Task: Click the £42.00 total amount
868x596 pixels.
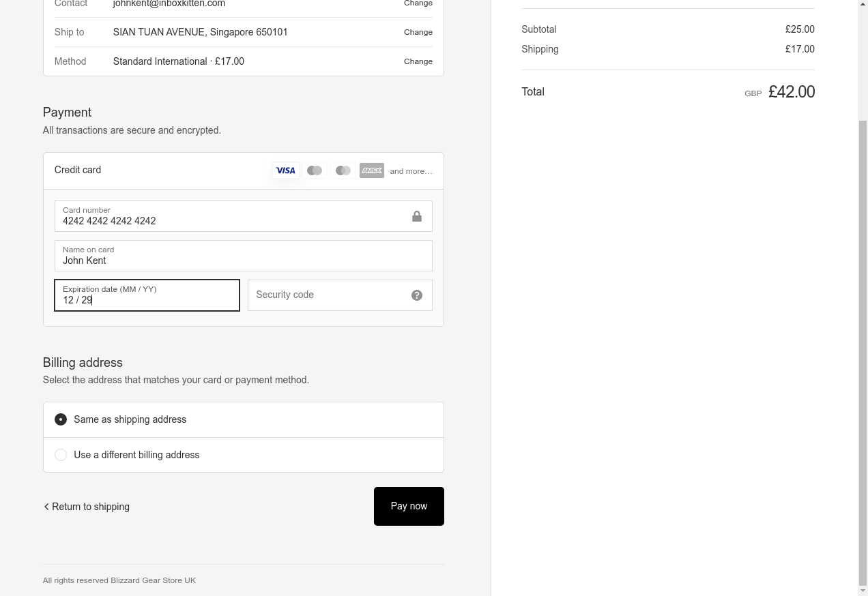Action: pos(792,92)
